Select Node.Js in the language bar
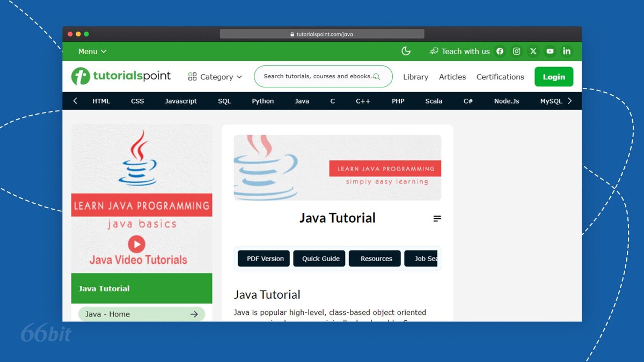This screenshot has width=644, height=362. (507, 101)
